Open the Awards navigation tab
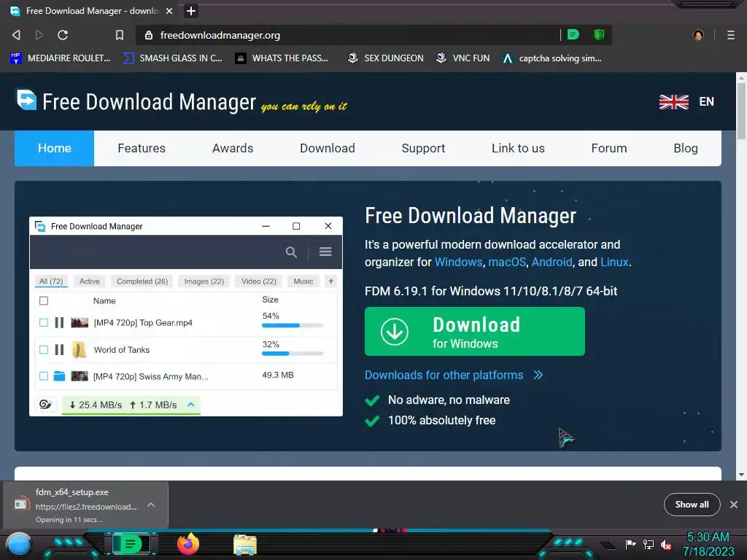The width and height of the screenshot is (747, 560). point(233,148)
